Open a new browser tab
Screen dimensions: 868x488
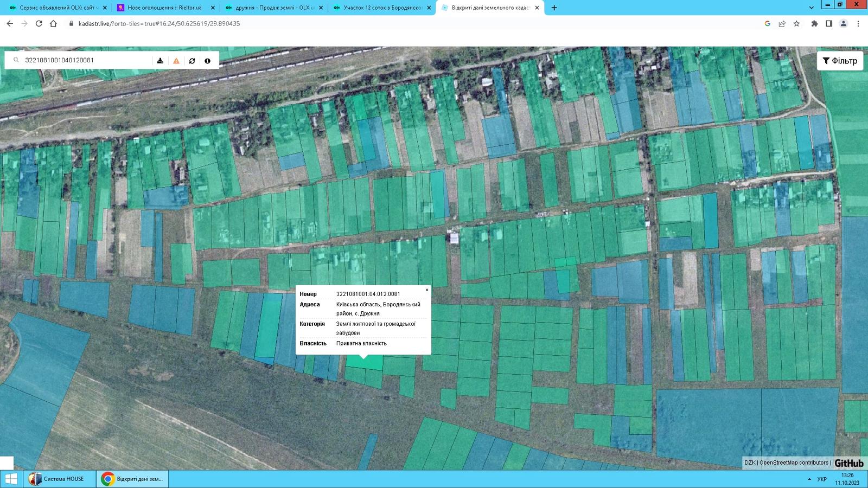pos(554,8)
